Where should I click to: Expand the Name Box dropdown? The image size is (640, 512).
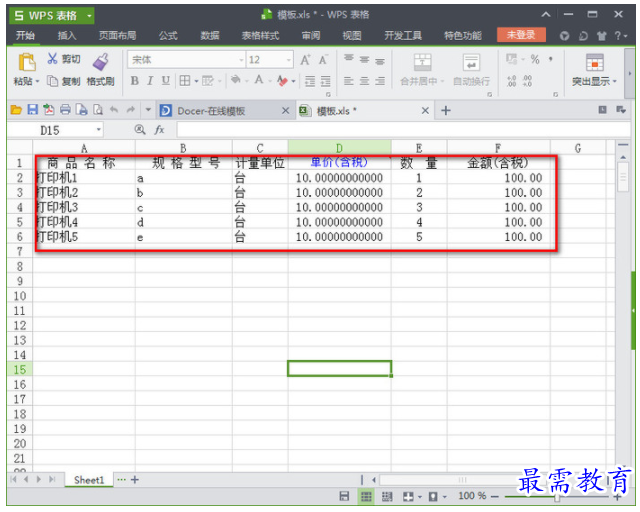coord(98,130)
